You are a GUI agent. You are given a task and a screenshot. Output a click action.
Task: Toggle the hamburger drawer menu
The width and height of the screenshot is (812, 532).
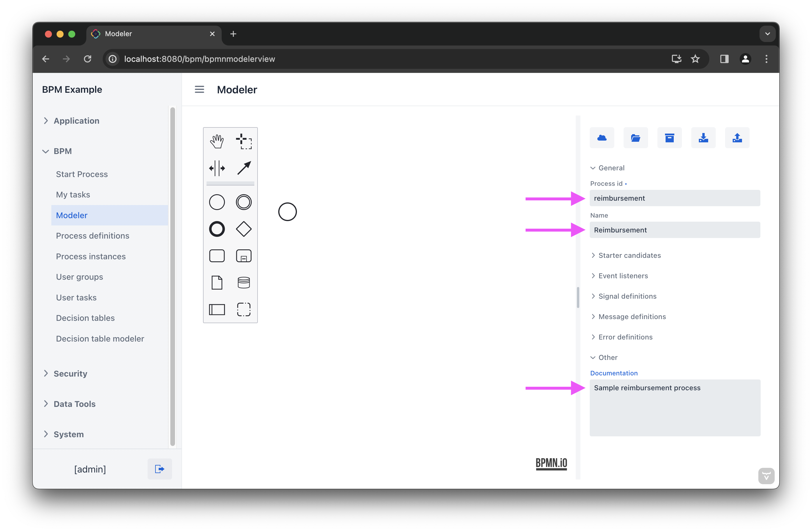click(199, 90)
